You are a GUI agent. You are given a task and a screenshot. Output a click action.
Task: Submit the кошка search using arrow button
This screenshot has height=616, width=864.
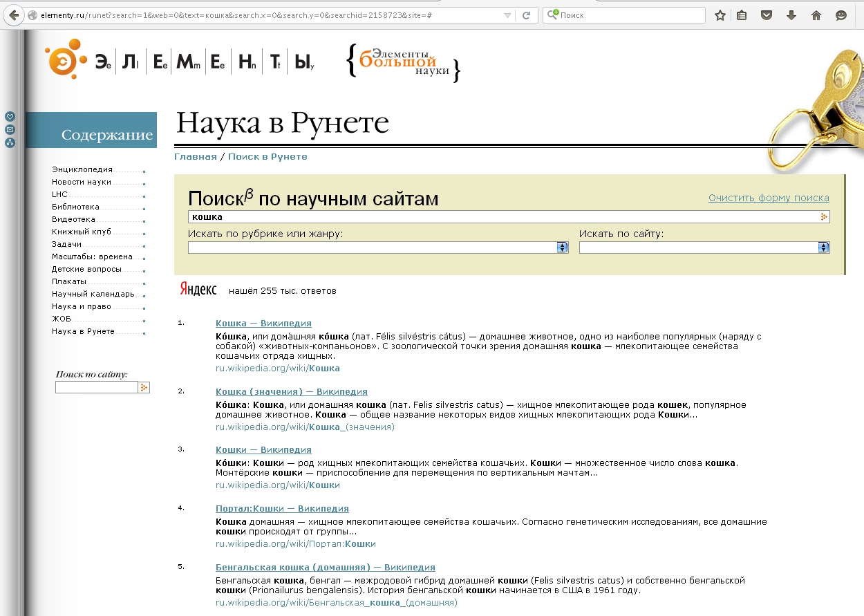(823, 217)
